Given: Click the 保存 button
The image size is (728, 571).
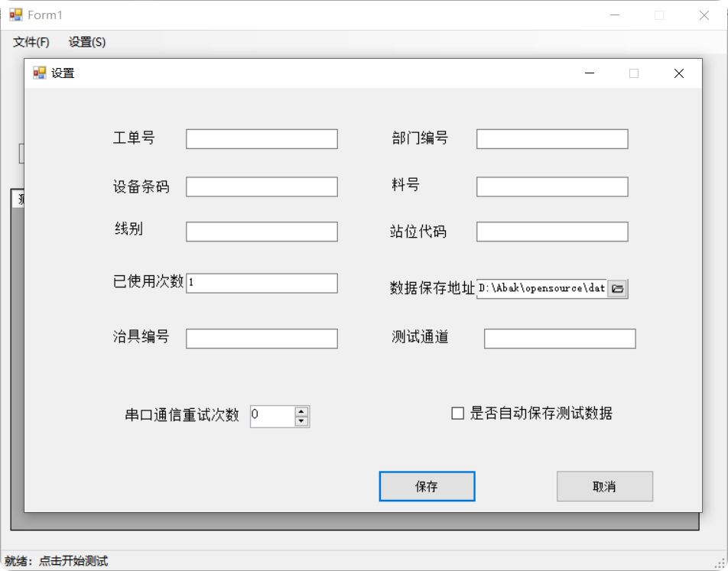Looking at the screenshot, I should tap(427, 486).
